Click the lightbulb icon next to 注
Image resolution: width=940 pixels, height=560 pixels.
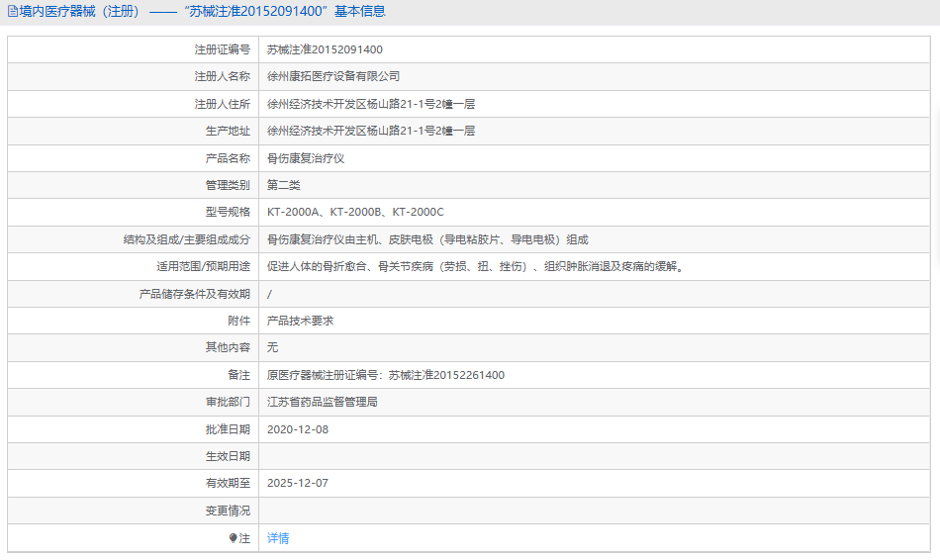(x=234, y=538)
